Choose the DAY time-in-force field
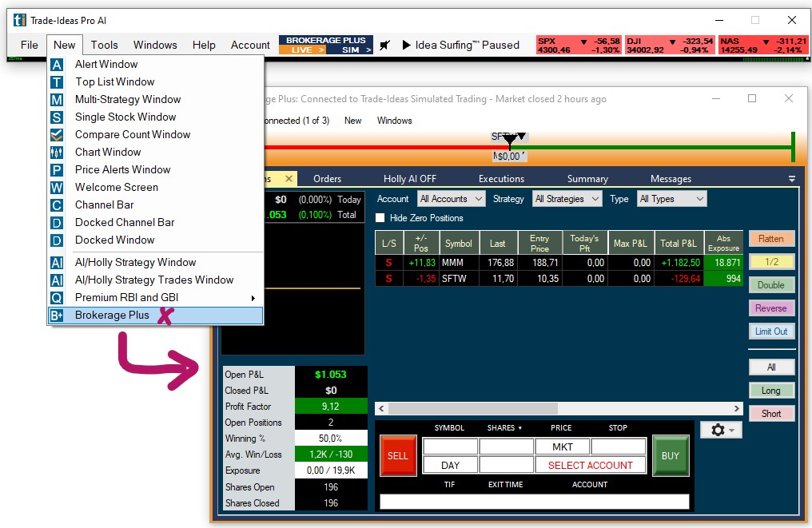This screenshot has height=528, width=812. [450, 466]
